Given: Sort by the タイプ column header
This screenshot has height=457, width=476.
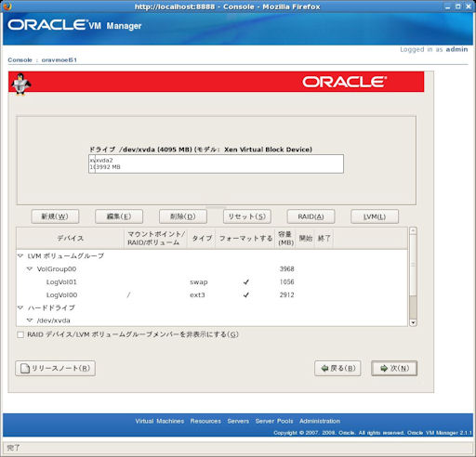Looking at the screenshot, I should point(202,238).
